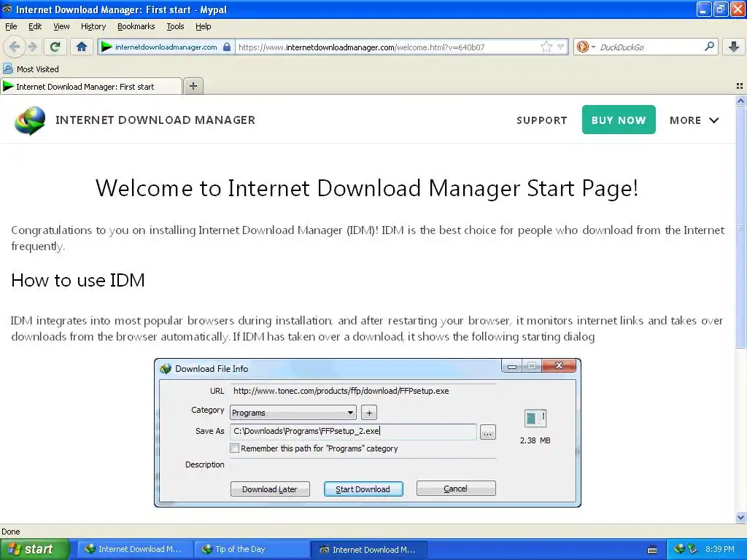Click the 'Done' status bar text
Viewport: 747px width, 560px height.
(x=10, y=532)
